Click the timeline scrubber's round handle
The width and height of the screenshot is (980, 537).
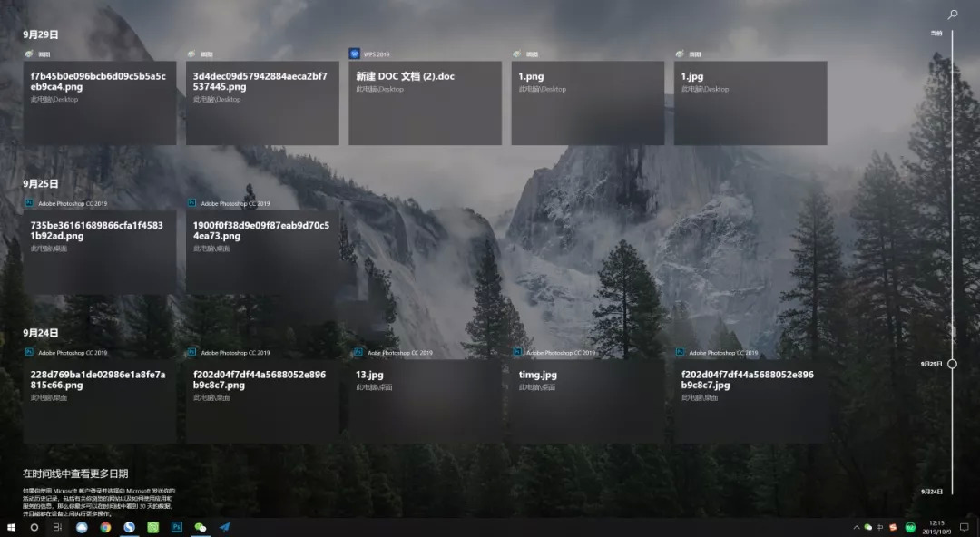952,364
